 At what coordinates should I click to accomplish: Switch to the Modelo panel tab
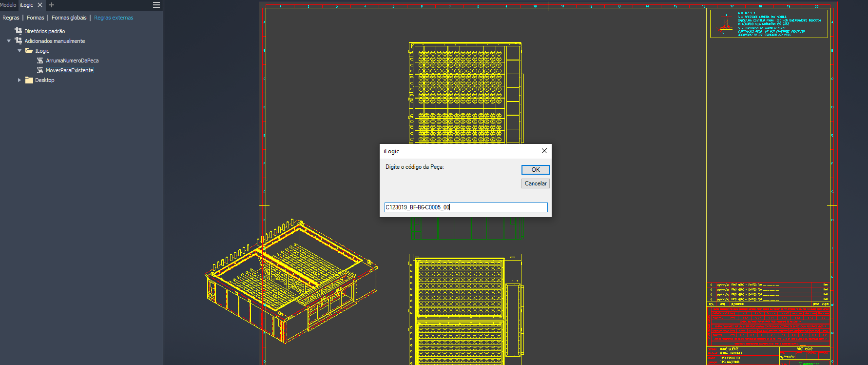click(8, 5)
